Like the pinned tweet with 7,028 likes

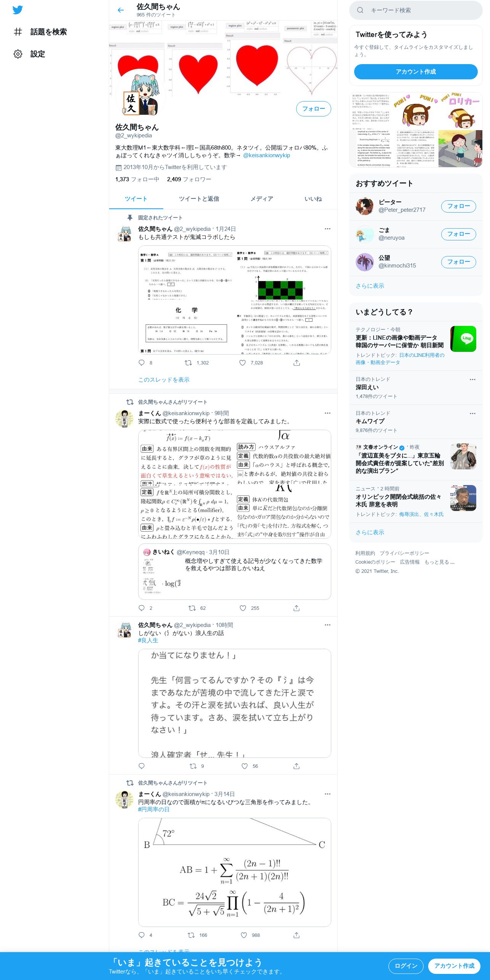click(x=242, y=363)
